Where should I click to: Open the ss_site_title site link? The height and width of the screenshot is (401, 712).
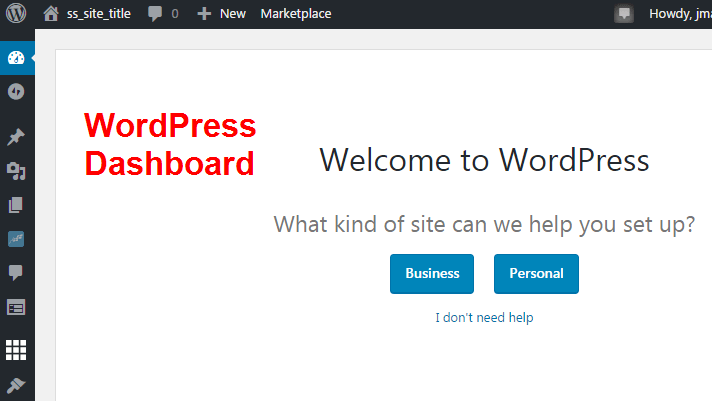[99, 14]
